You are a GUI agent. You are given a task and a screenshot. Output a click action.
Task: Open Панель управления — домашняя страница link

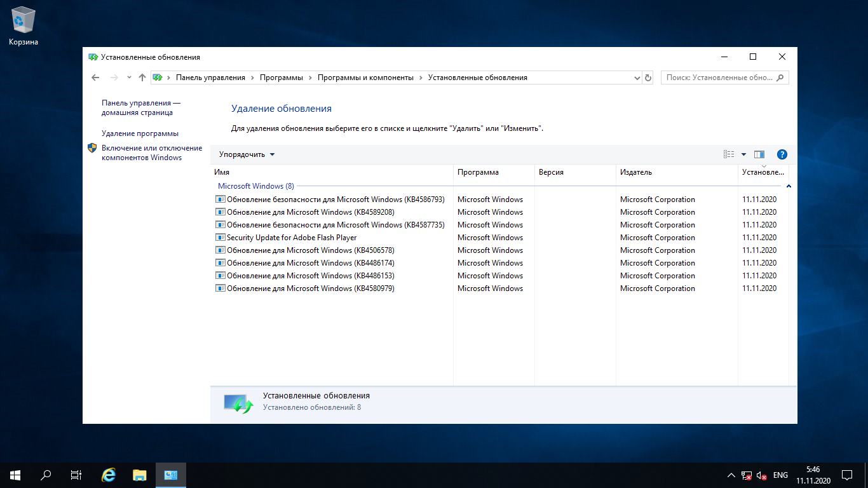click(141, 107)
